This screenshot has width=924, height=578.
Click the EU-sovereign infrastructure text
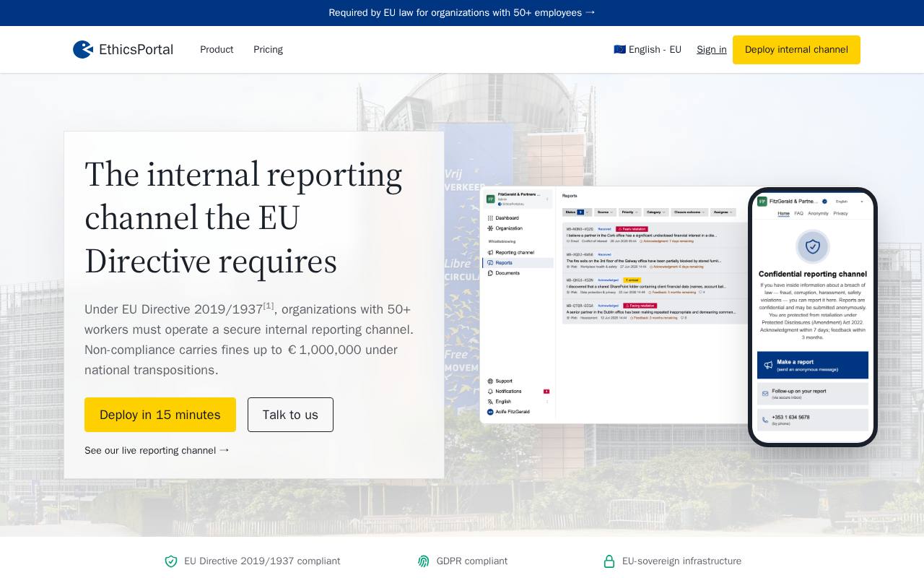(x=681, y=561)
